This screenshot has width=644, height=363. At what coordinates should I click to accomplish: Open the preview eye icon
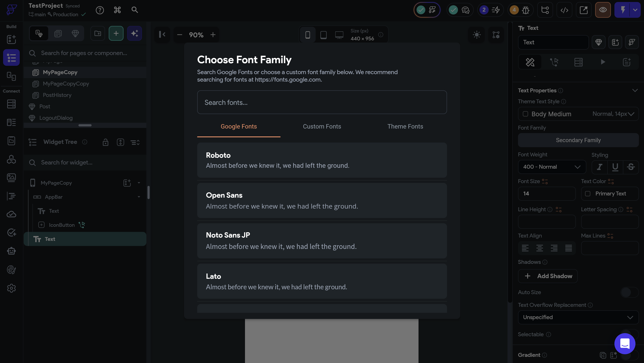coord(603,10)
